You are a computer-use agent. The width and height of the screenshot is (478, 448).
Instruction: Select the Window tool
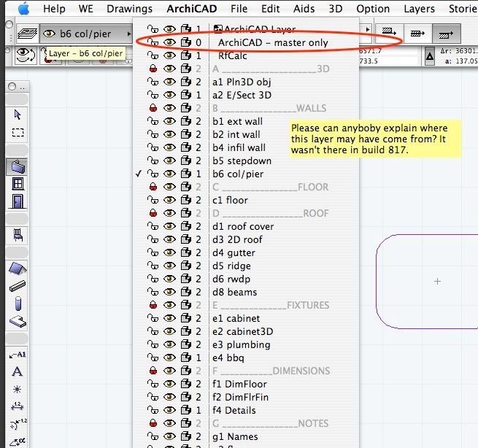(18, 184)
